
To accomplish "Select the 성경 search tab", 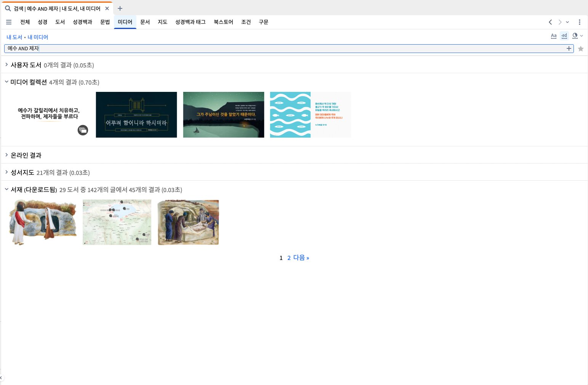I will 43,22.
